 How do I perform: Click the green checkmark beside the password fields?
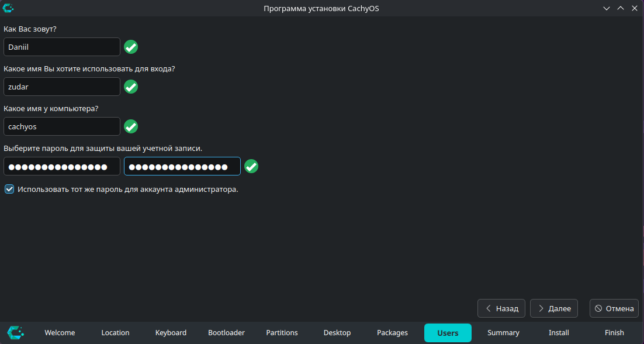pyautogui.click(x=251, y=167)
